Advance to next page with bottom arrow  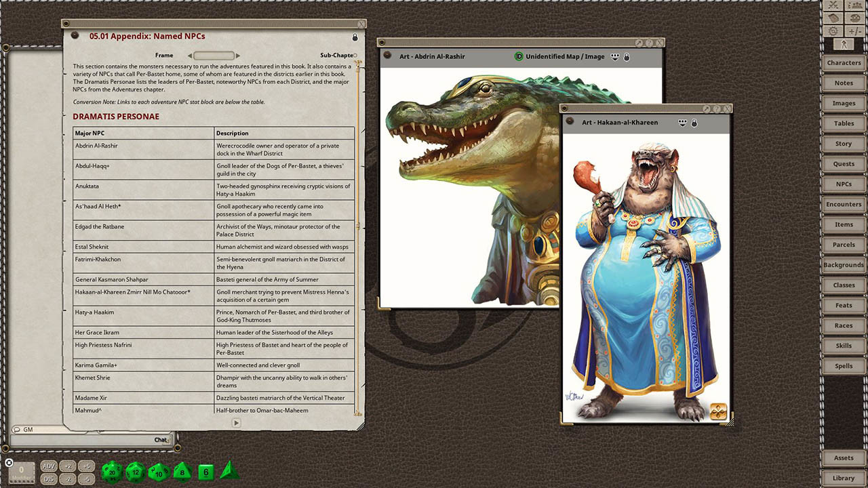point(236,422)
